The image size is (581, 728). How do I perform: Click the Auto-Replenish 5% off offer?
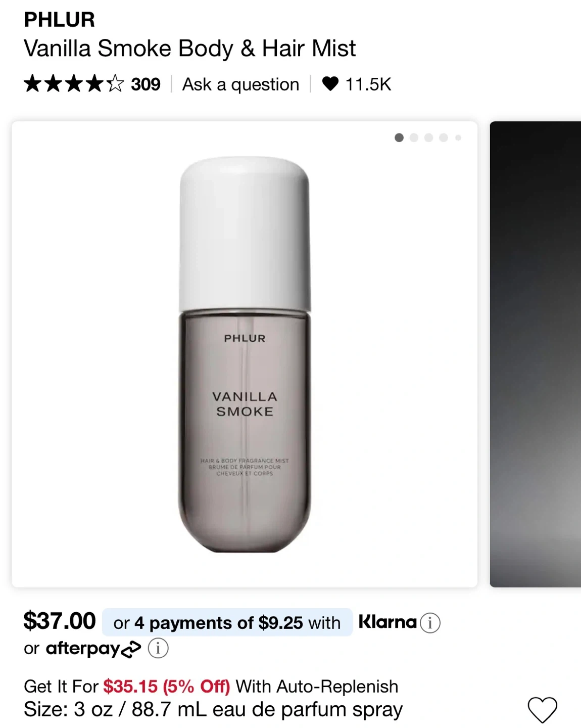tap(211, 687)
